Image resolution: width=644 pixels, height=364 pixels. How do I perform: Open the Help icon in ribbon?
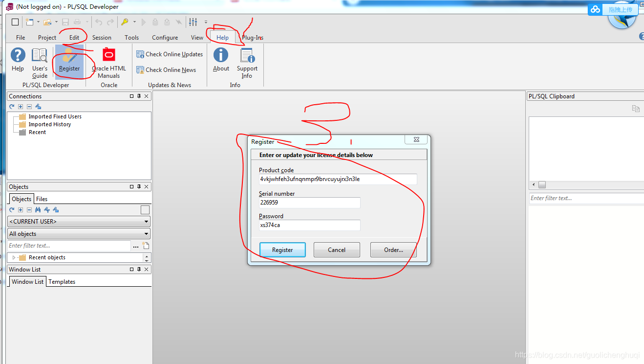[x=18, y=61]
